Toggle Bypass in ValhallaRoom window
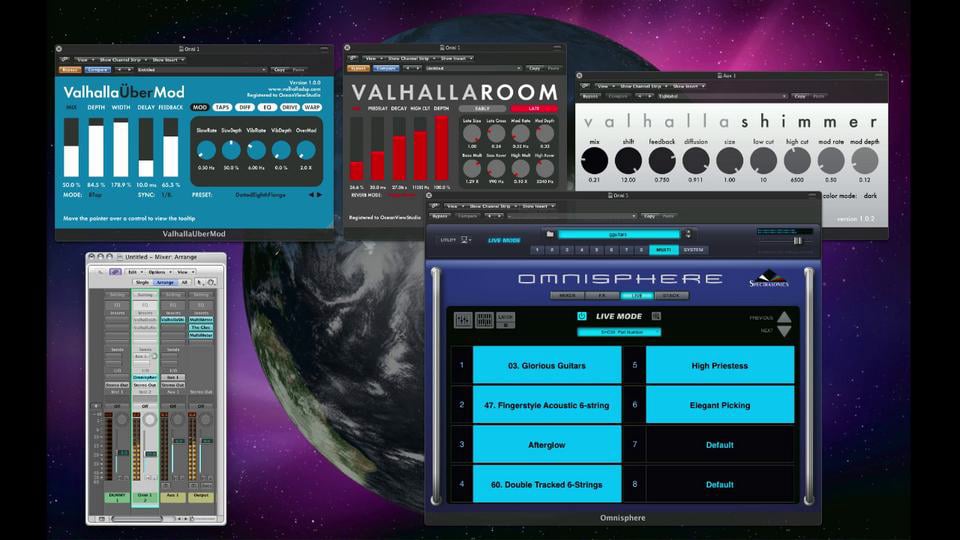The width and height of the screenshot is (960, 540). 358,69
